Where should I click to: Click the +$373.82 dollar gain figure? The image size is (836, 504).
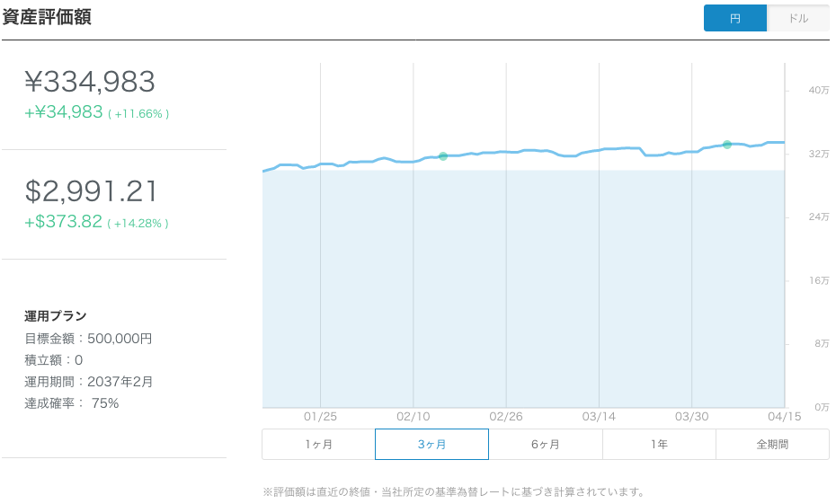pyautogui.click(x=63, y=222)
